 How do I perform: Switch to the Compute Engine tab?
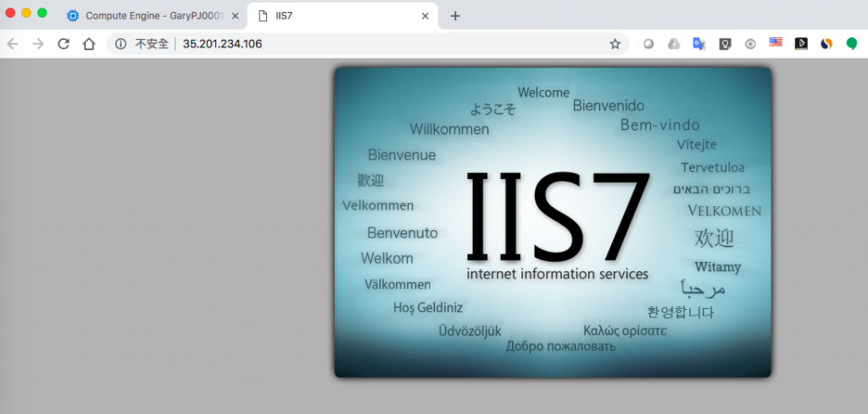pos(153,16)
